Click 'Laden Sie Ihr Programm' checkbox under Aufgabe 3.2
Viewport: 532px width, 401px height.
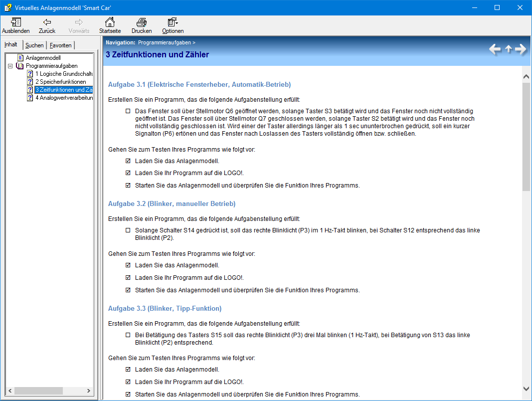pos(128,277)
